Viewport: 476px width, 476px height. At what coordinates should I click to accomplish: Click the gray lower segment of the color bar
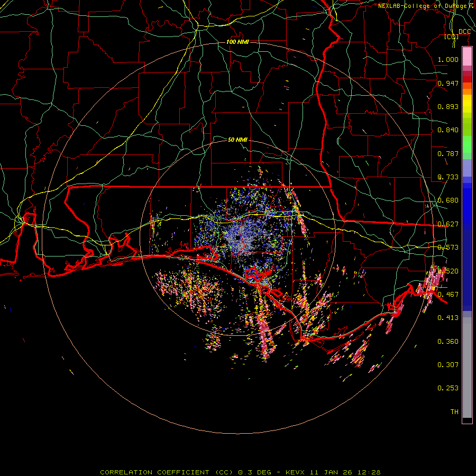point(467,368)
